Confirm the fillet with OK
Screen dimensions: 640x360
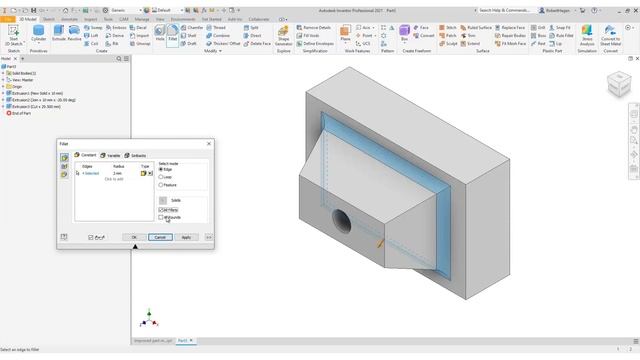click(x=134, y=237)
